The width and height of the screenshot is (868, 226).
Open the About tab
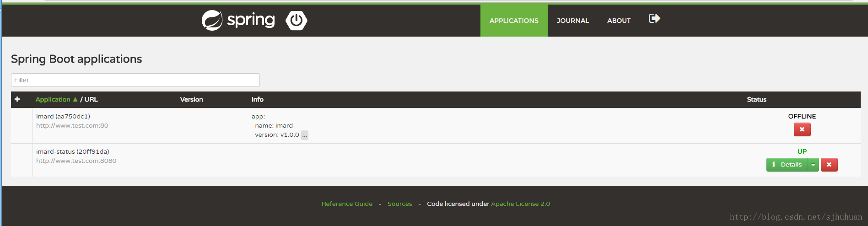pyautogui.click(x=619, y=21)
